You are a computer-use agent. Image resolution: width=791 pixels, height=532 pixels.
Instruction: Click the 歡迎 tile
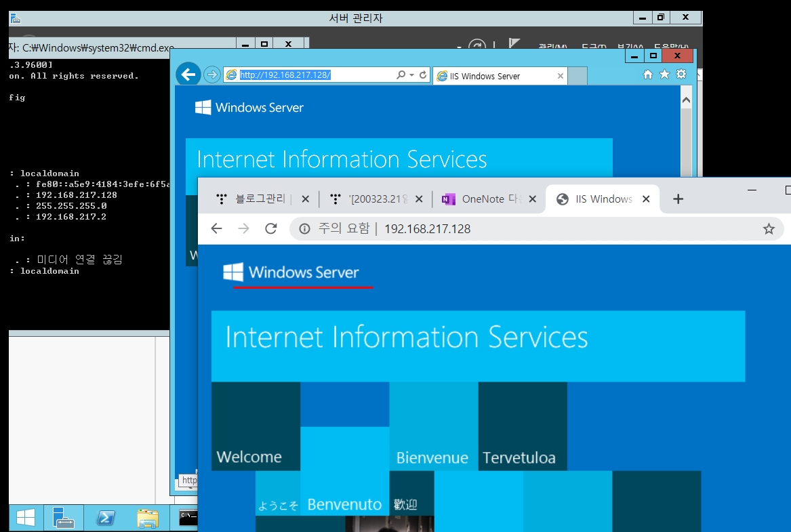click(x=411, y=493)
